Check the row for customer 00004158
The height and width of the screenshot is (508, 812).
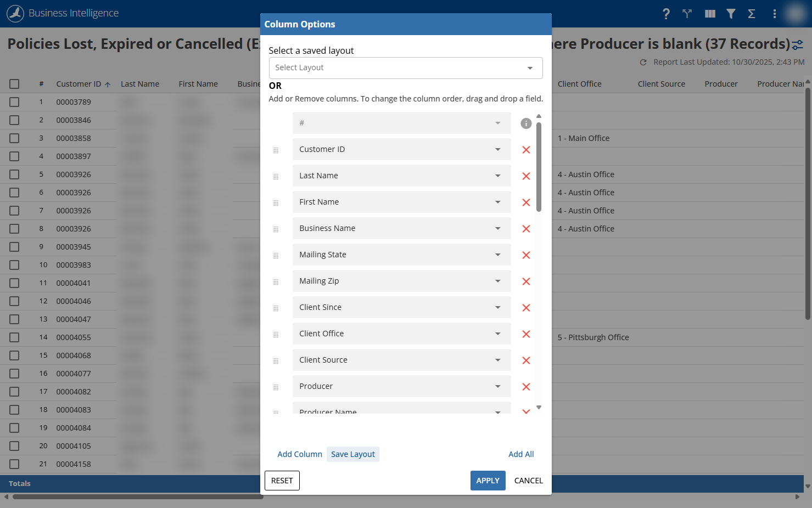pos(14,464)
